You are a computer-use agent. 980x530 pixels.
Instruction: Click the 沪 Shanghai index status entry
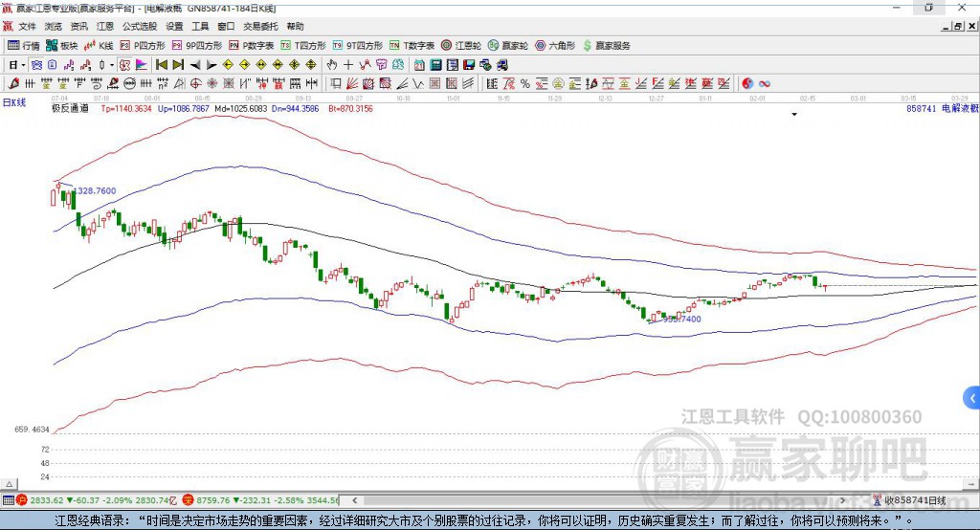click(97, 500)
